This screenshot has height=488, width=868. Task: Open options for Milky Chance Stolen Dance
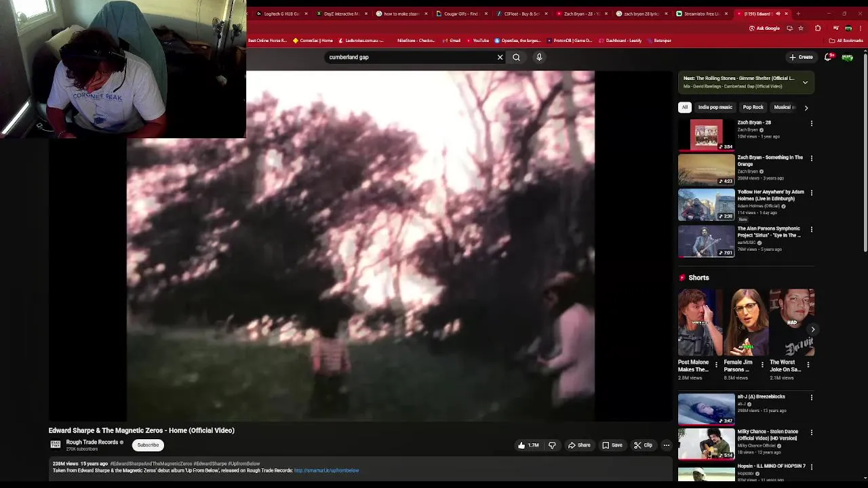click(811, 432)
